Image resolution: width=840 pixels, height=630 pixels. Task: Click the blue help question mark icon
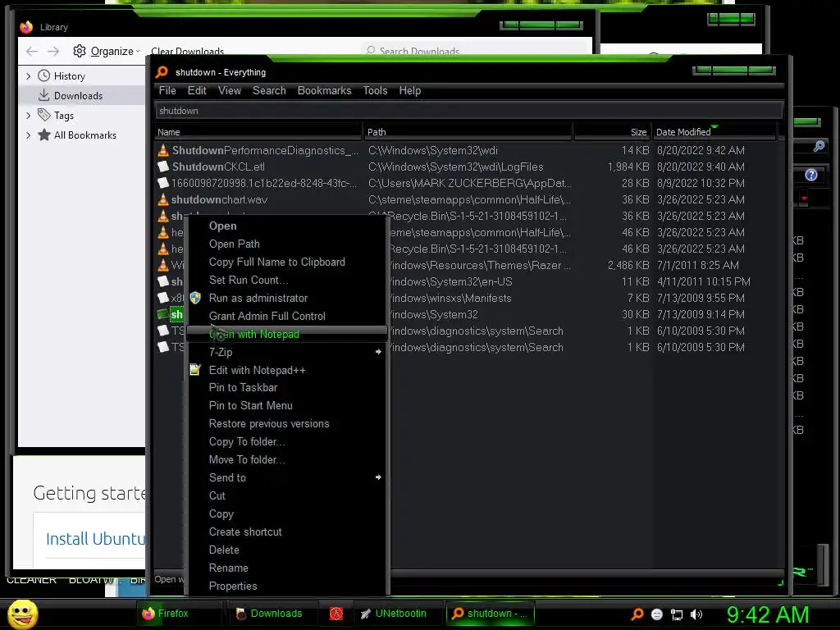click(x=811, y=175)
